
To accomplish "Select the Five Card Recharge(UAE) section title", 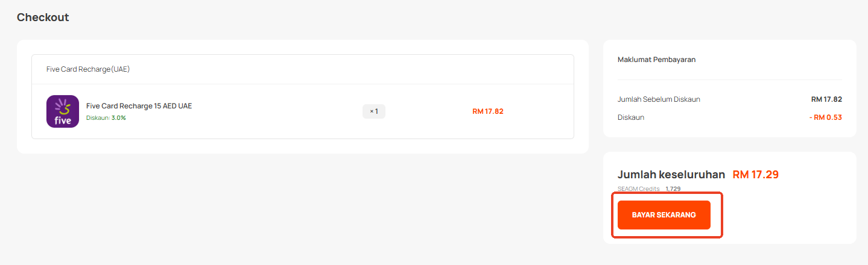I will point(88,69).
